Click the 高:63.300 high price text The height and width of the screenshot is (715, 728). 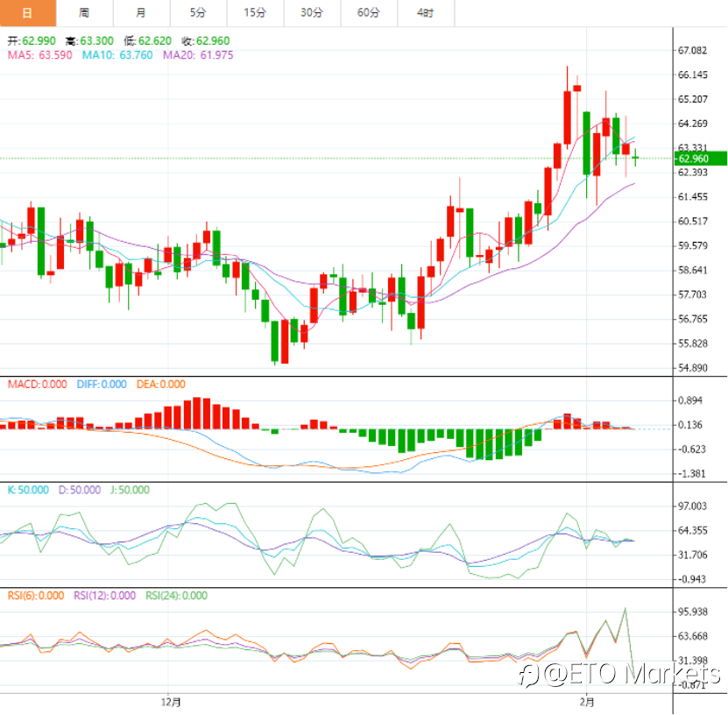point(89,41)
